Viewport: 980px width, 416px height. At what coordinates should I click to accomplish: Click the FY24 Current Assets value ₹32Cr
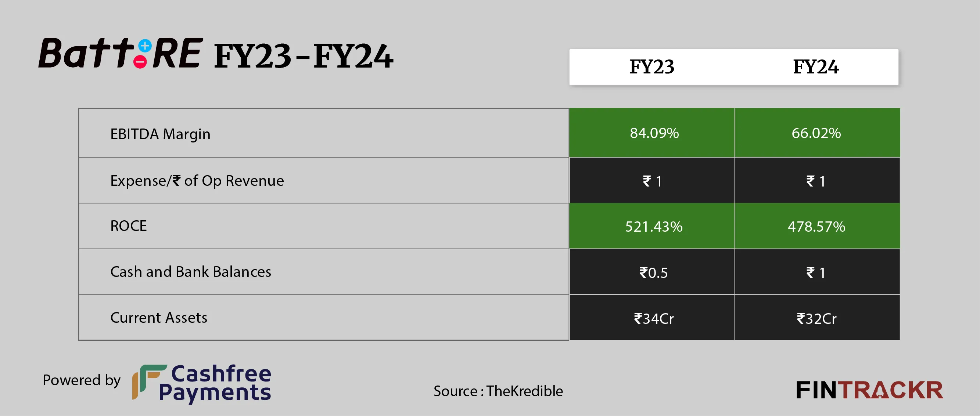pos(816,319)
